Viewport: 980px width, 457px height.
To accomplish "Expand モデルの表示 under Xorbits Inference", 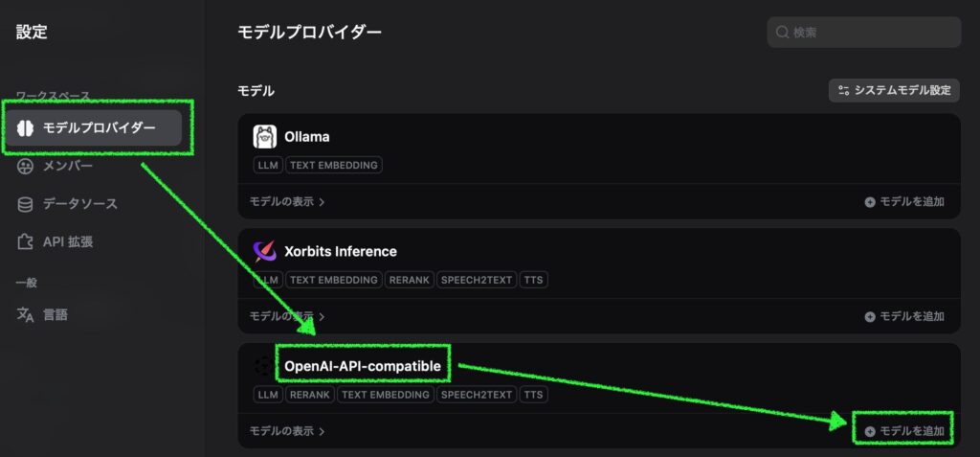I will tap(287, 316).
